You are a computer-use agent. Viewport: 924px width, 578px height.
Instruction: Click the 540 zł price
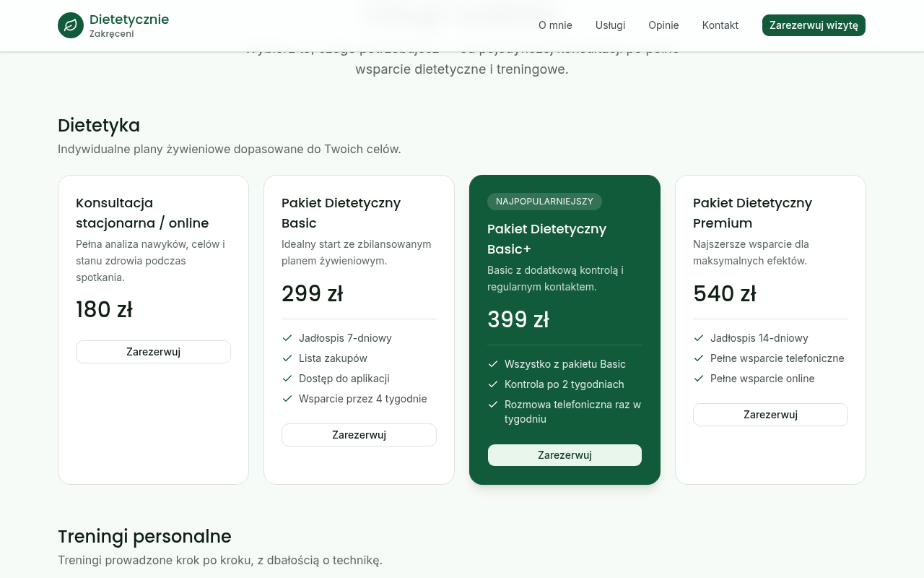coord(724,294)
